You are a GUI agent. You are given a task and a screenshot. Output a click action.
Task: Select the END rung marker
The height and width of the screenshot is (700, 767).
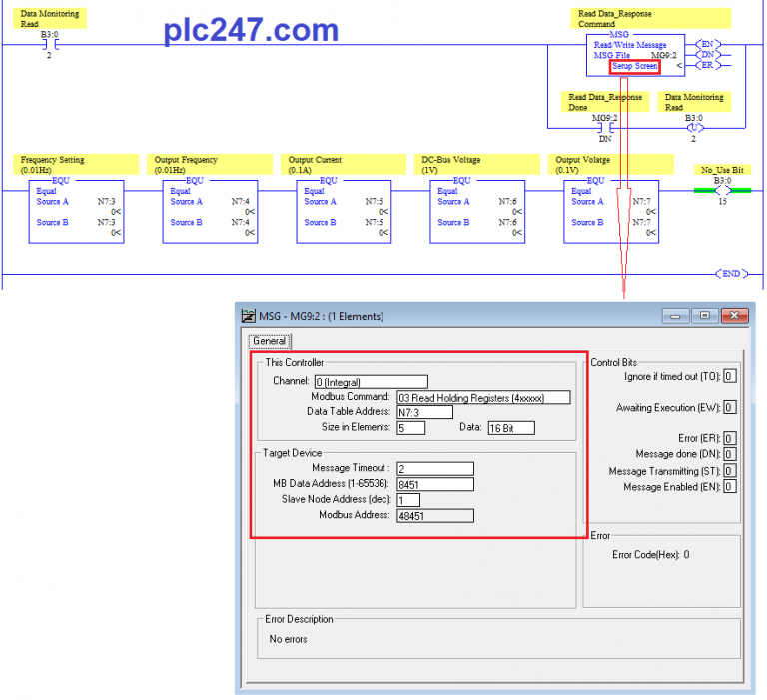(731, 273)
